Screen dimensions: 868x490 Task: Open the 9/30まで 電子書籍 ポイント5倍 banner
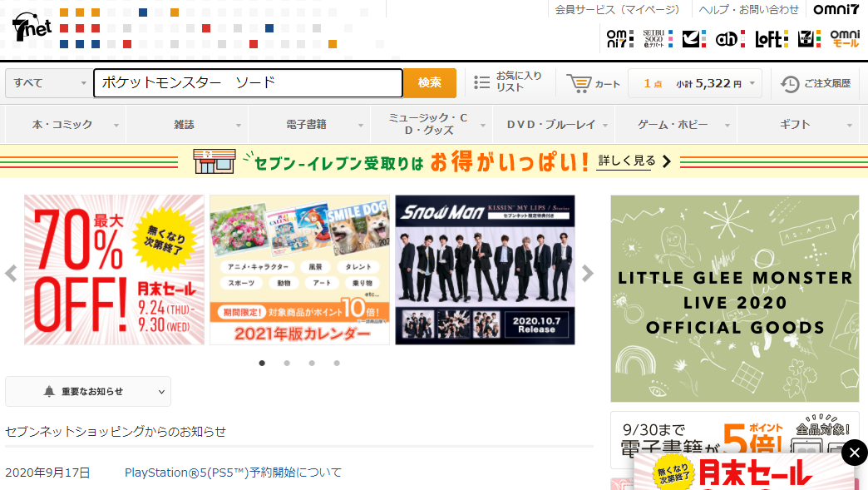(735, 440)
